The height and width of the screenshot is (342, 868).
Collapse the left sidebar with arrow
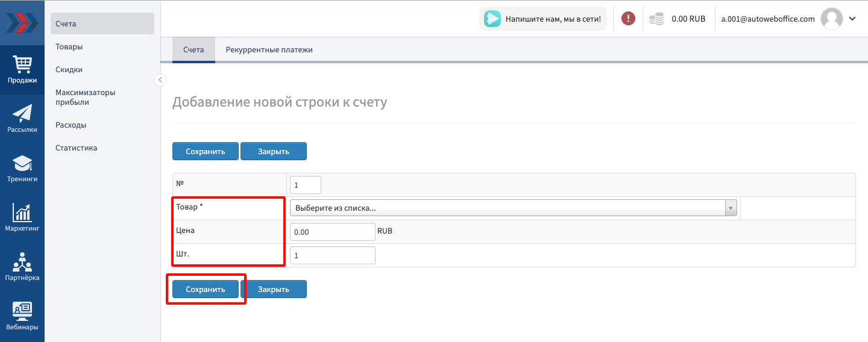coord(160,79)
